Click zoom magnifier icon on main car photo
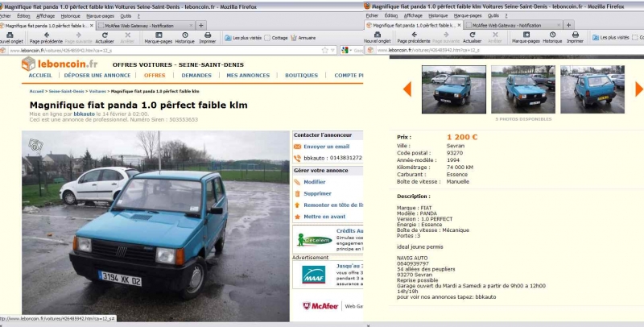This screenshot has width=644, height=327. click(35, 144)
